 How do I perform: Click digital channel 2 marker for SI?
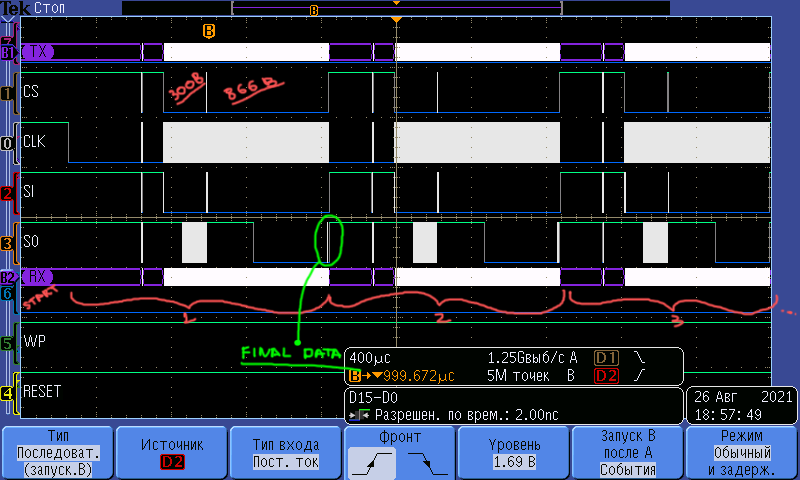click(7, 193)
